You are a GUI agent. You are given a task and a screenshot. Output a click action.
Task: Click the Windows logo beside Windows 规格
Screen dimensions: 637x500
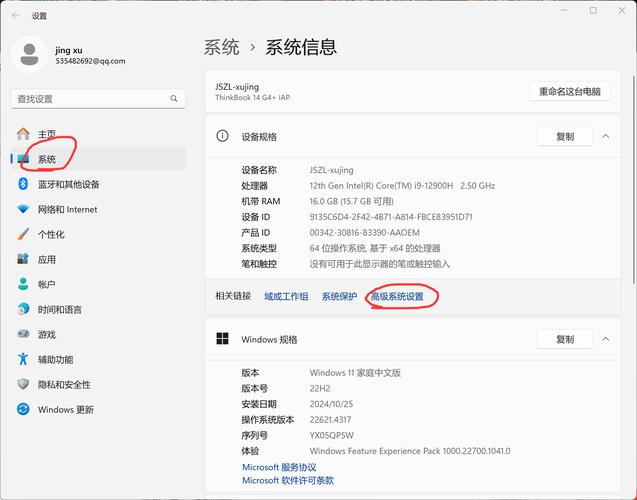(x=222, y=338)
